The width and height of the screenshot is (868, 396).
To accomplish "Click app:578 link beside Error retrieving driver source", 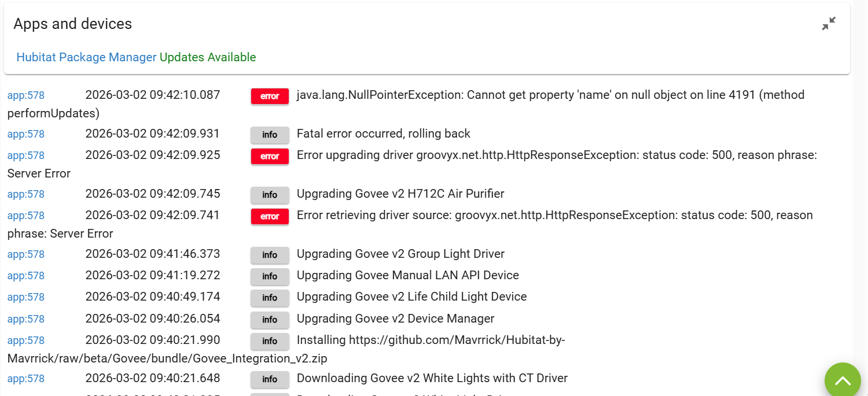I will [x=26, y=216].
